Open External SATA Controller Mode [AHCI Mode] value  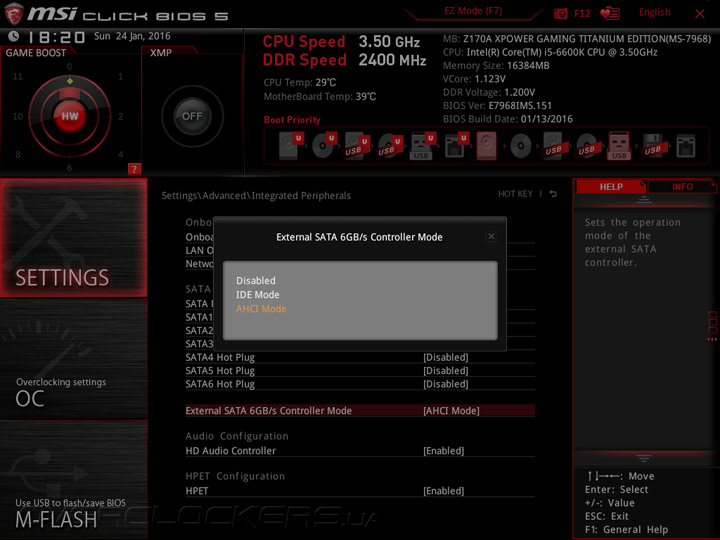point(451,411)
